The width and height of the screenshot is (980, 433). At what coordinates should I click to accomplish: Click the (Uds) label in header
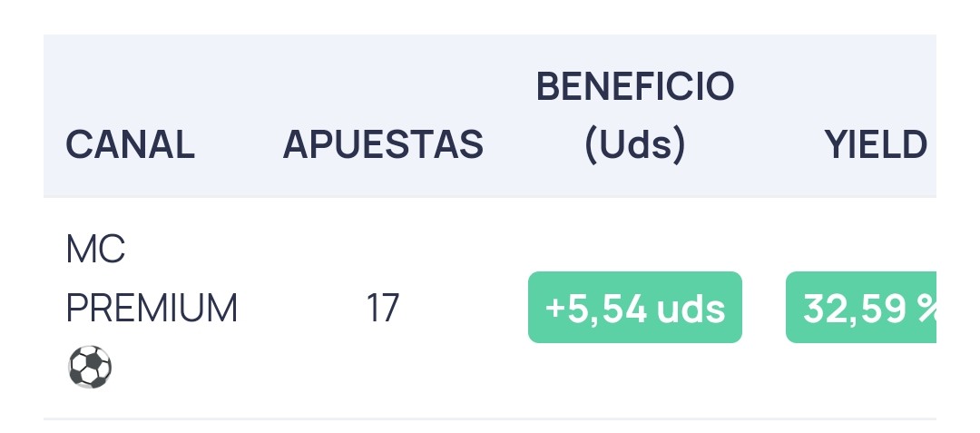tap(635, 145)
